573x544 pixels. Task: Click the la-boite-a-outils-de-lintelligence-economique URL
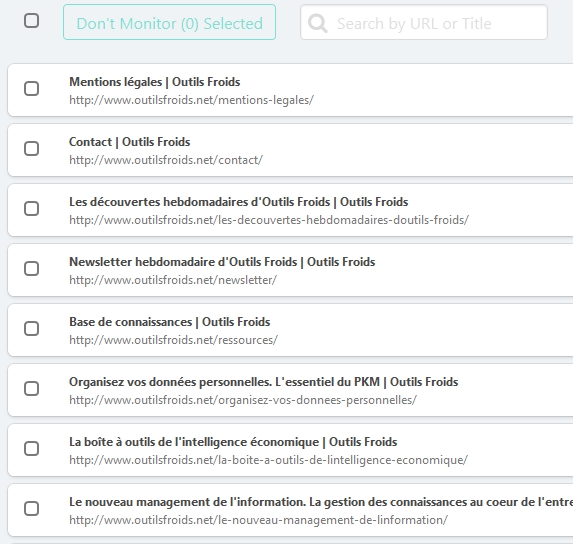coord(268,460)
